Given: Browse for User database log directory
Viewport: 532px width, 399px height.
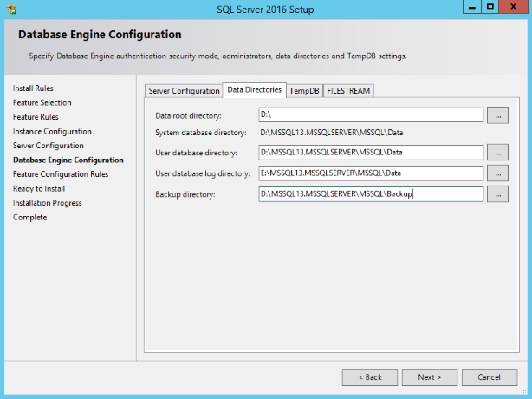Looking at the screenshot, I should [497, 173].
